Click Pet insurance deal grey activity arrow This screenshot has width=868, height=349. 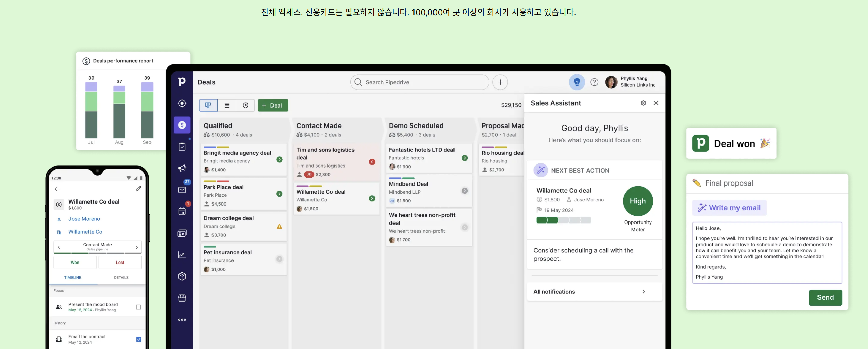[x=279, y=259]
